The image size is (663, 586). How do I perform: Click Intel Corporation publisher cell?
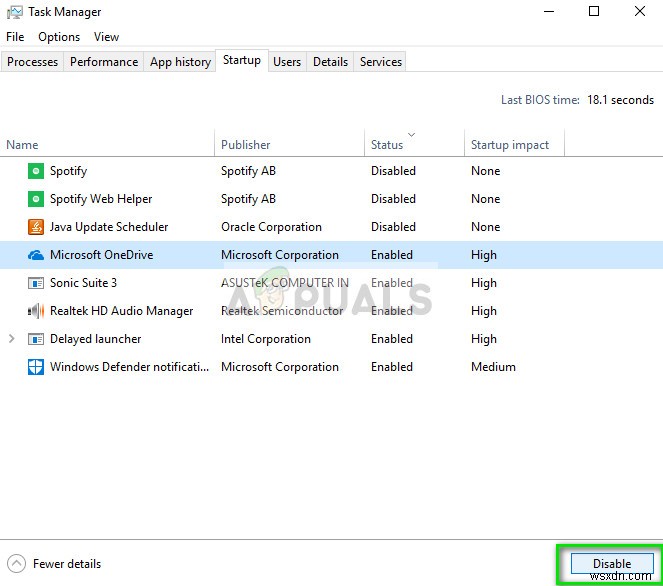[x=266, y=339]
